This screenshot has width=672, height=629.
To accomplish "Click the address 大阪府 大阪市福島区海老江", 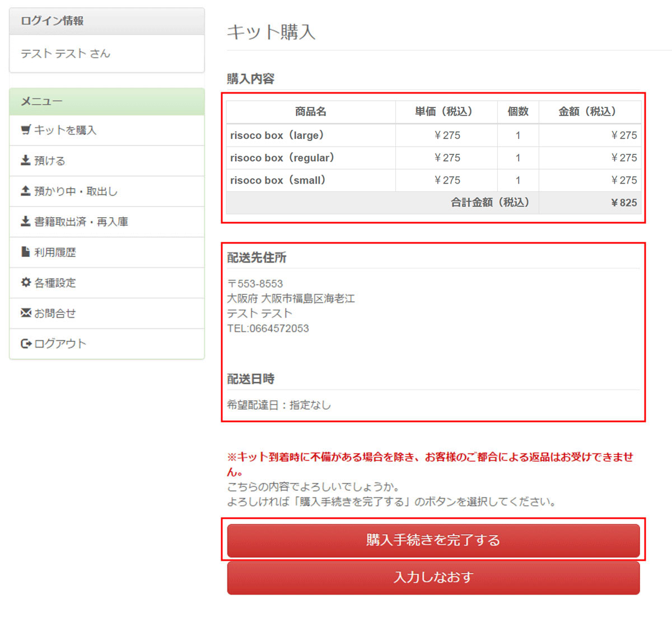I will tap(291, 298).
